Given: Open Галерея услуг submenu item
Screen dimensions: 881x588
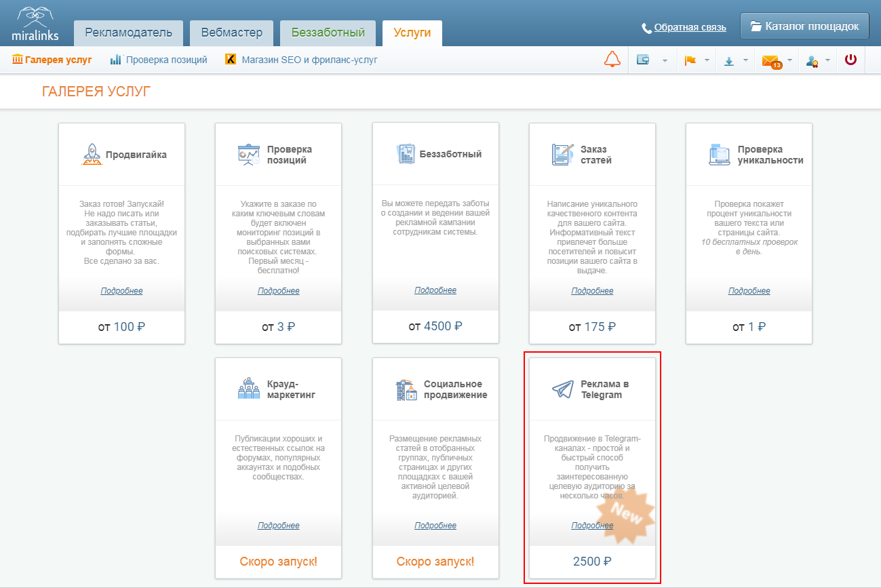Looking at the screenshot, I should coord(58,60).
